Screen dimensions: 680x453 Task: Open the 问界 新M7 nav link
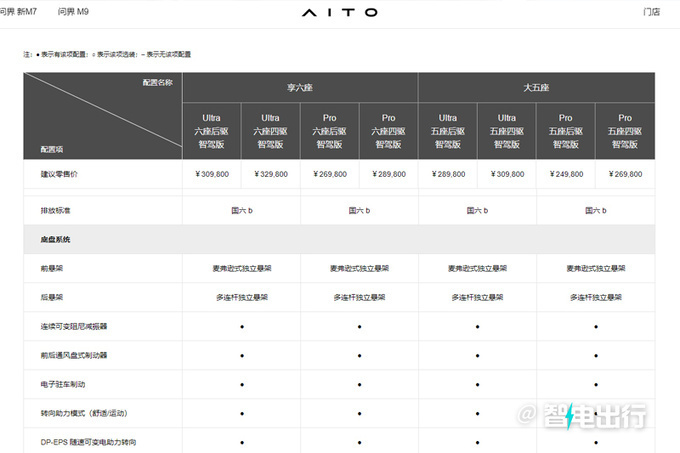(x=18, y=12)
